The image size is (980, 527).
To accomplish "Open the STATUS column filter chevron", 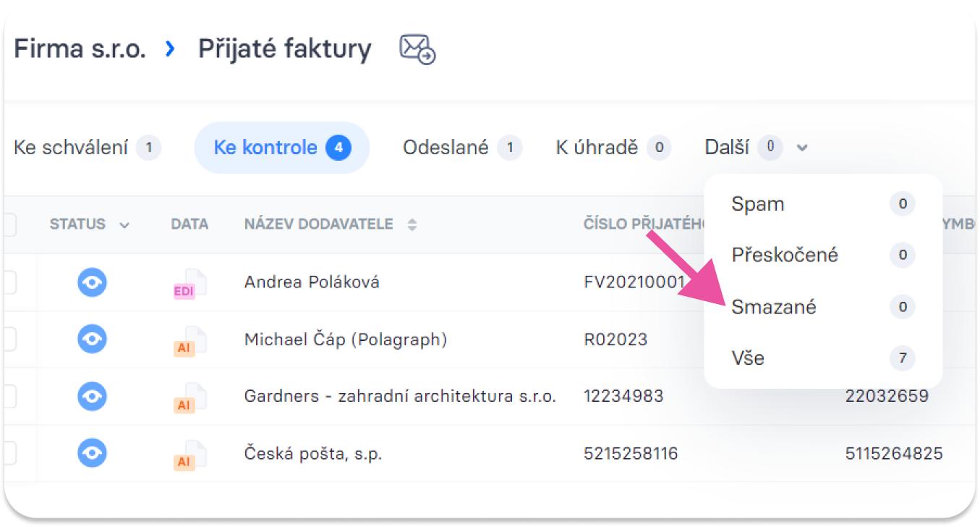I will (124, 225).
